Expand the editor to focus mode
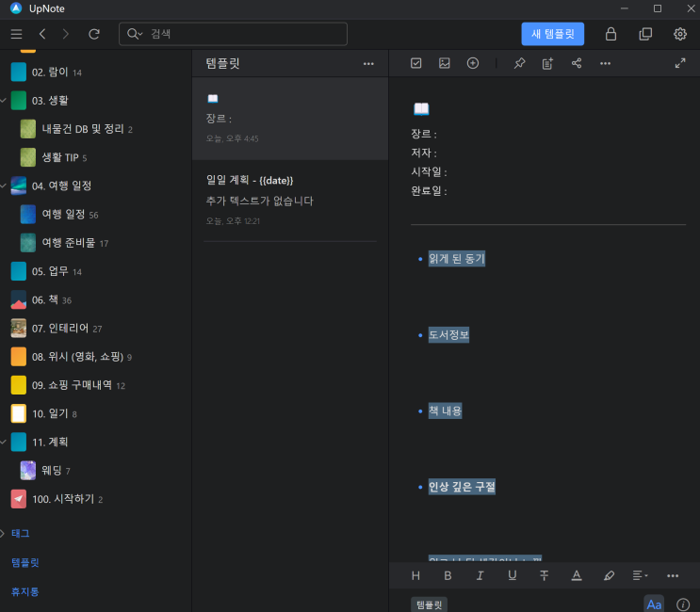The image size is (700, 612). click(680, 63)
